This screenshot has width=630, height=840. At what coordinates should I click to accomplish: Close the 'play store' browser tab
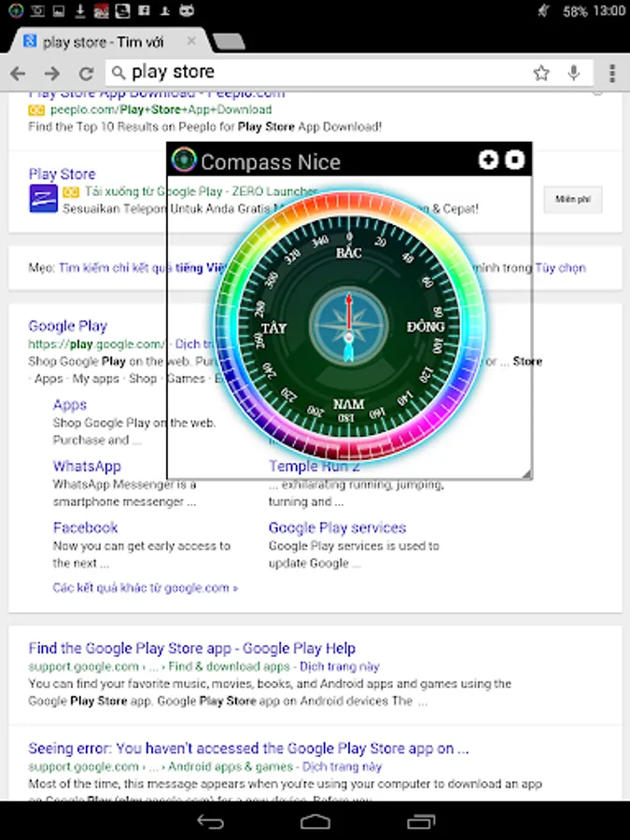(x=191, y=41)
